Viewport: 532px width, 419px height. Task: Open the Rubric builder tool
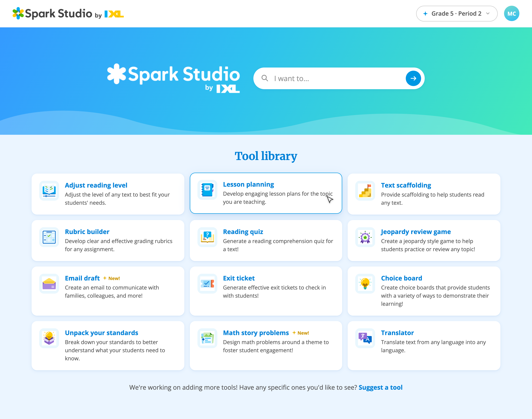[x=108, y=241]
